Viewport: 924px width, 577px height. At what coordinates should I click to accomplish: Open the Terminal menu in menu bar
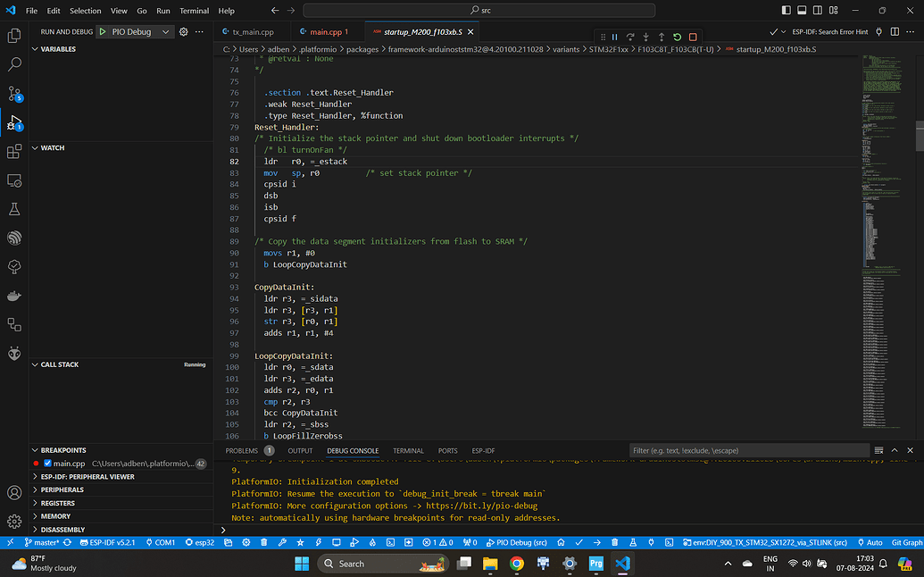coord(194,11)
